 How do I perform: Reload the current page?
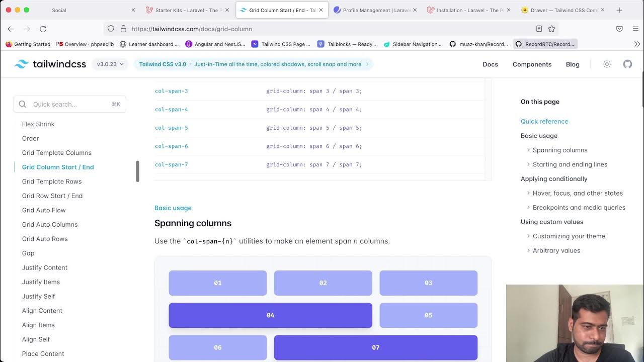43,29
